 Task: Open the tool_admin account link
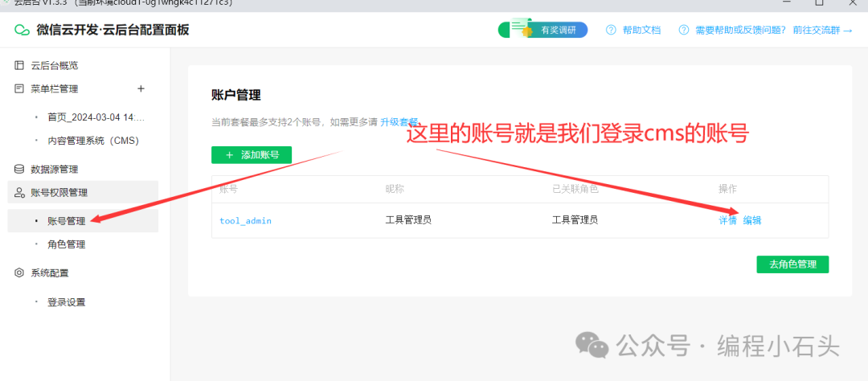point(245,220)
